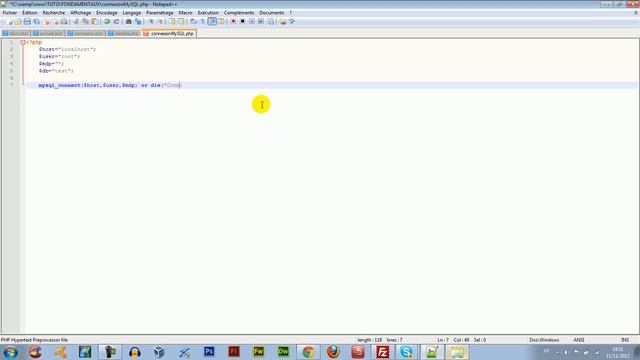This screenshot has height=360, width=640.
Task: Click the Zoom Out toolbar icon
Action: tap(160, 22)
